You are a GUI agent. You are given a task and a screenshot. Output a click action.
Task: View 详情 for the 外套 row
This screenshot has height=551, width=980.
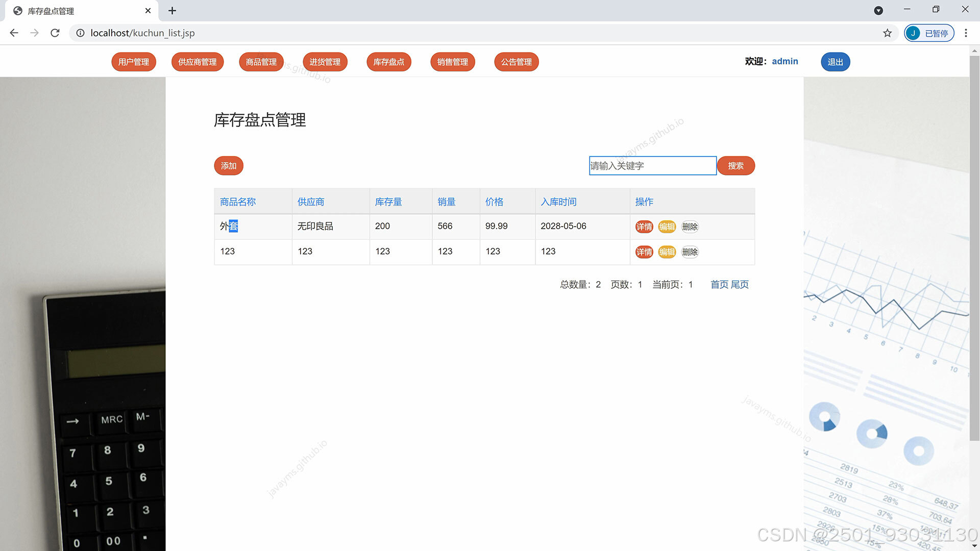coord(644,227)
